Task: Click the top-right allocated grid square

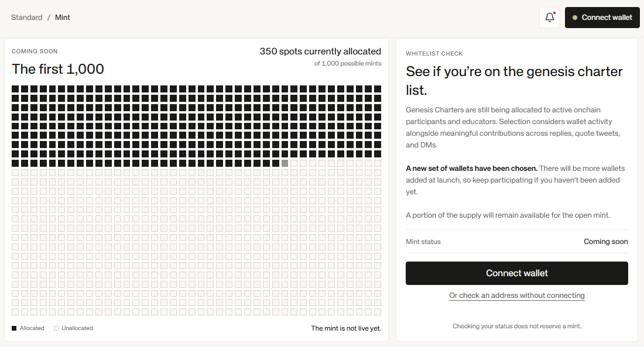Action: point(378,89)
